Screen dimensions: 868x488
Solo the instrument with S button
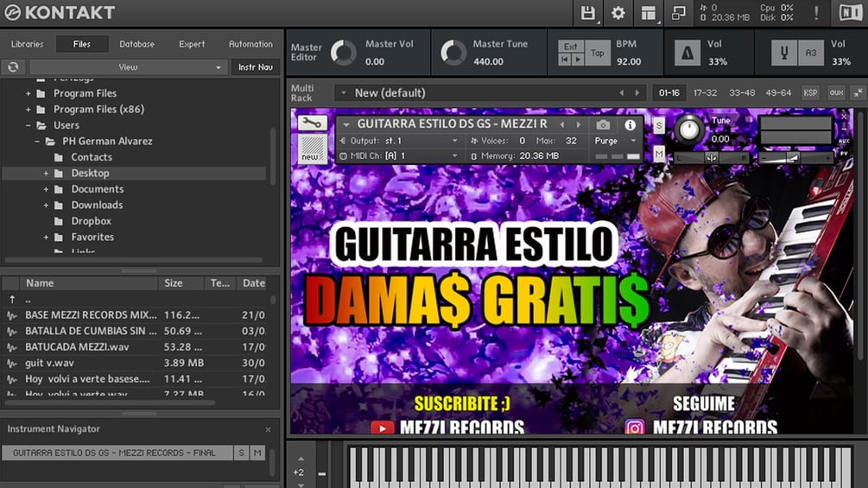pyautogui.click(x=659, y=125)
